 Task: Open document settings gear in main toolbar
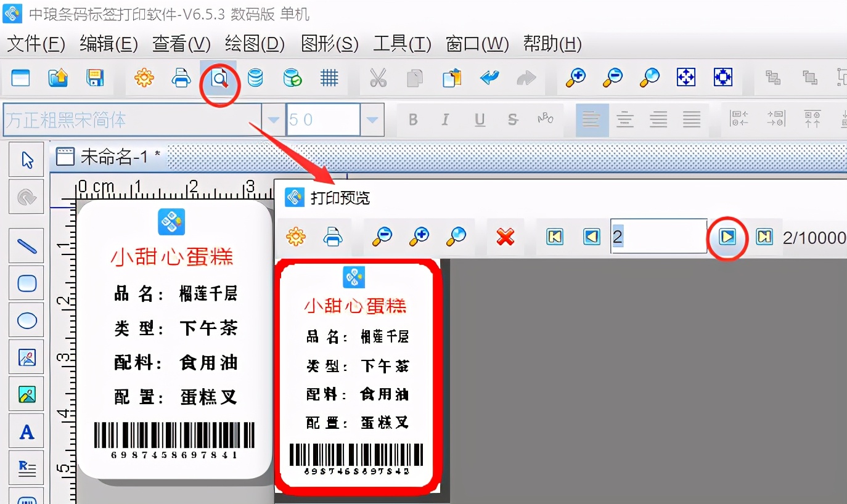click(x=144, y=78)
